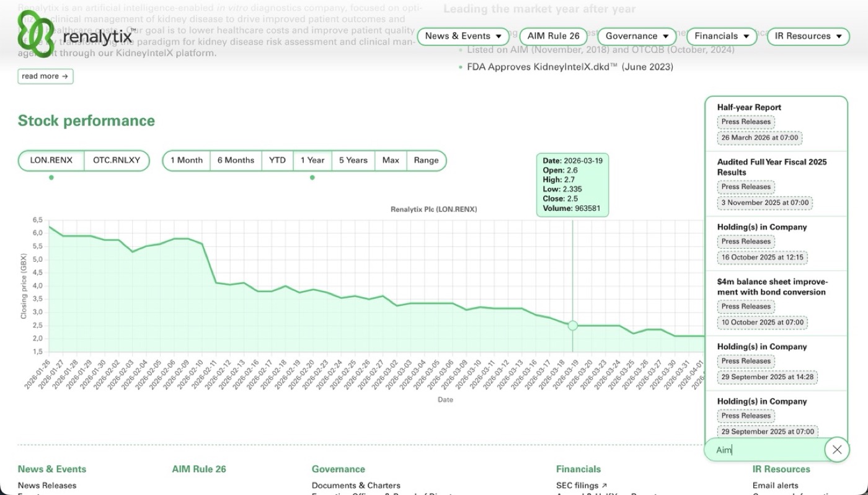Screen dimensions: 868x495
Task: Click the 'Renalytix Plc (LON.RENX)' chart title
Action: (434, 209)
